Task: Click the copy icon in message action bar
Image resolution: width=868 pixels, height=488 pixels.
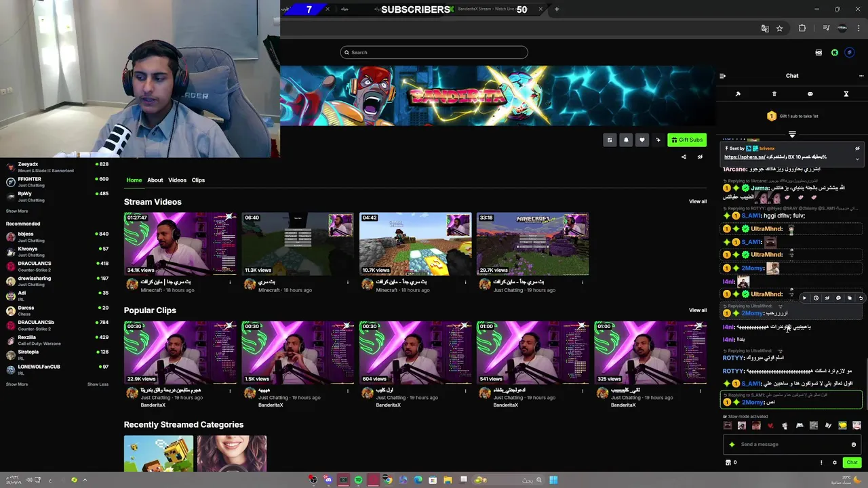Action: pos(850,298)
